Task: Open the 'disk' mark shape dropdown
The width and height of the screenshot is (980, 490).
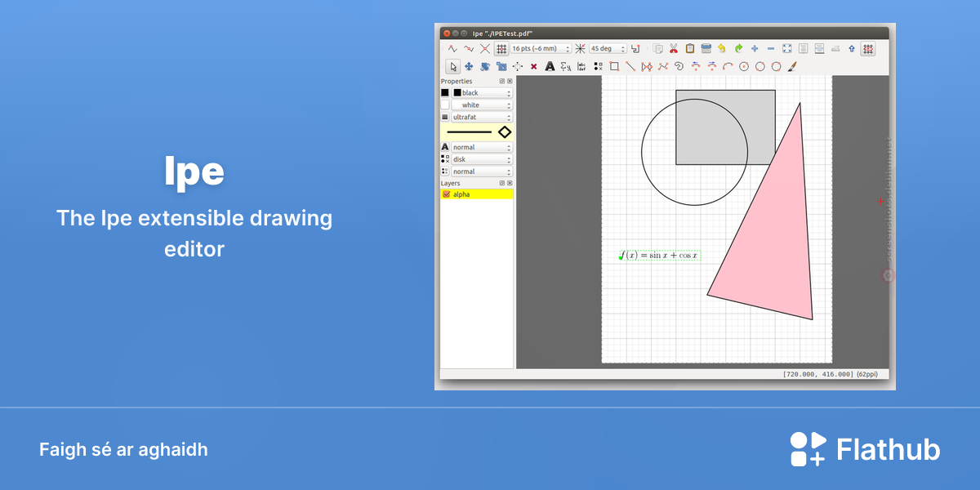Action: [483, 159]
